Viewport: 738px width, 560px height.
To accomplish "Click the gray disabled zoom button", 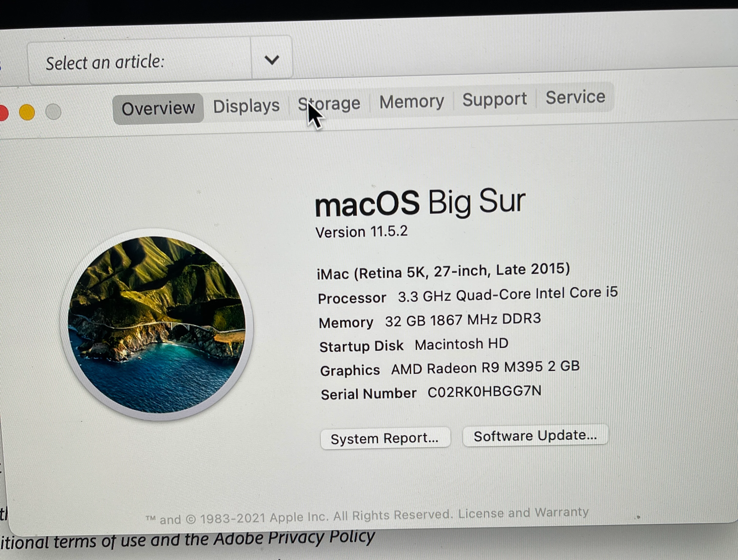I will [x=53, y=112].
